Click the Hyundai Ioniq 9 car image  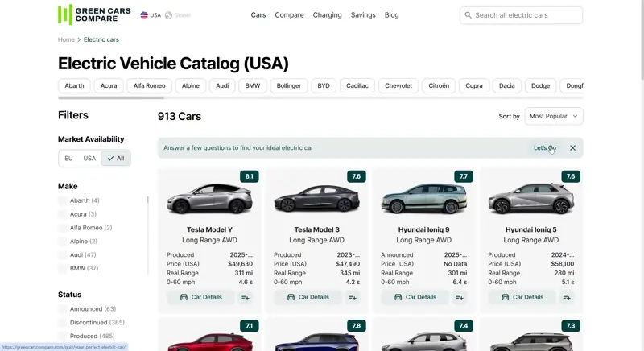(x=424, y=199)
